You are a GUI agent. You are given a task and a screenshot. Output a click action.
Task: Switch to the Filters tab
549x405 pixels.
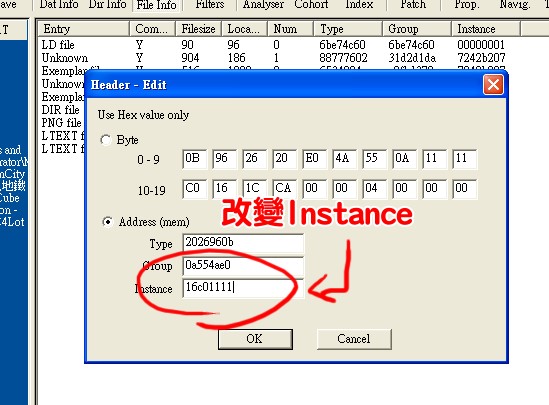pyautogui.click(x=210, y=5)
